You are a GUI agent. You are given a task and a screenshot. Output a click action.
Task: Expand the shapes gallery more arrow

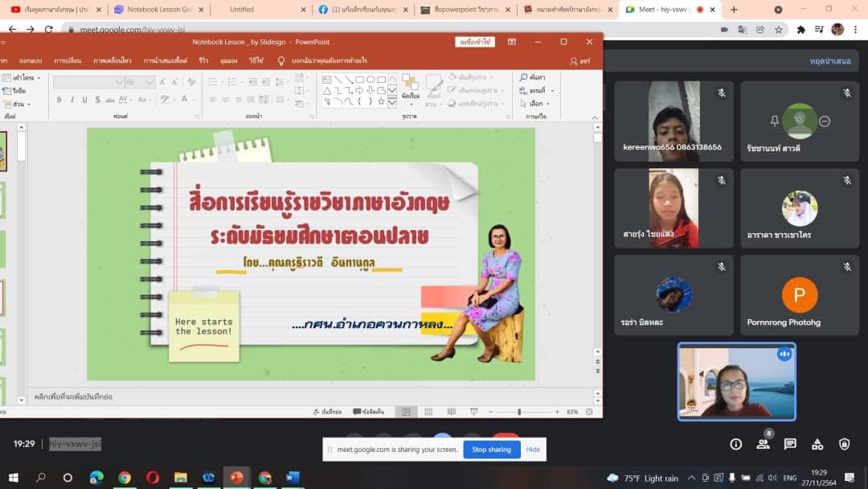point(392,103)
